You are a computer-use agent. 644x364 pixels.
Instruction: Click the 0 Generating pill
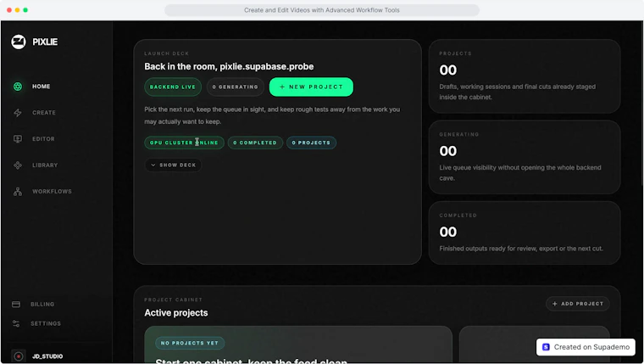click(236, 87)
